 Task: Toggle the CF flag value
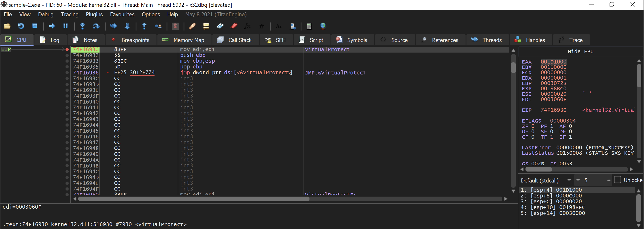(x=533, y=137)
